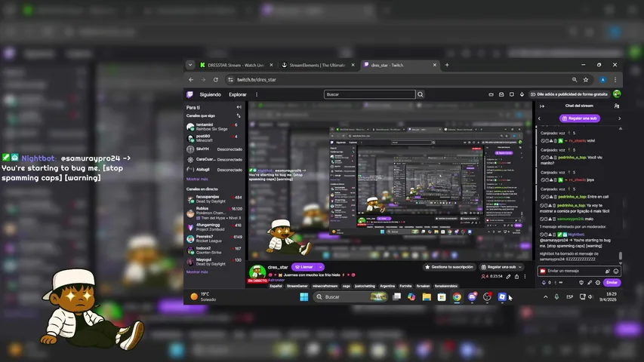The height and width of the screenshot is (362, 644).
Task: Expand Mostrar más under live channels
Action: (197, 271)
